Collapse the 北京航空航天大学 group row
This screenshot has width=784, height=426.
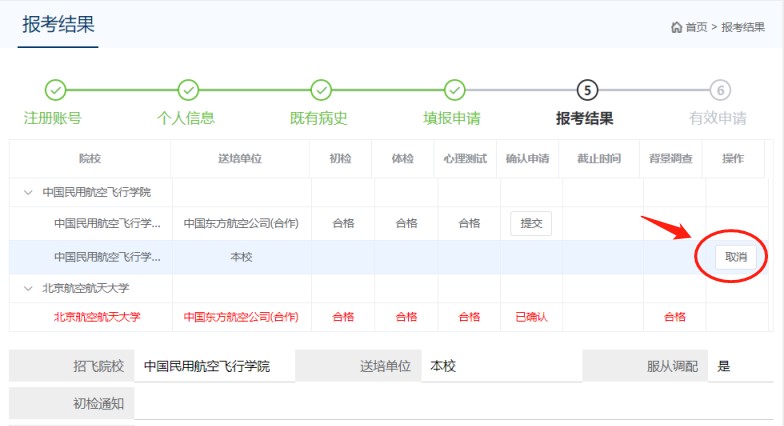point(26,288)
